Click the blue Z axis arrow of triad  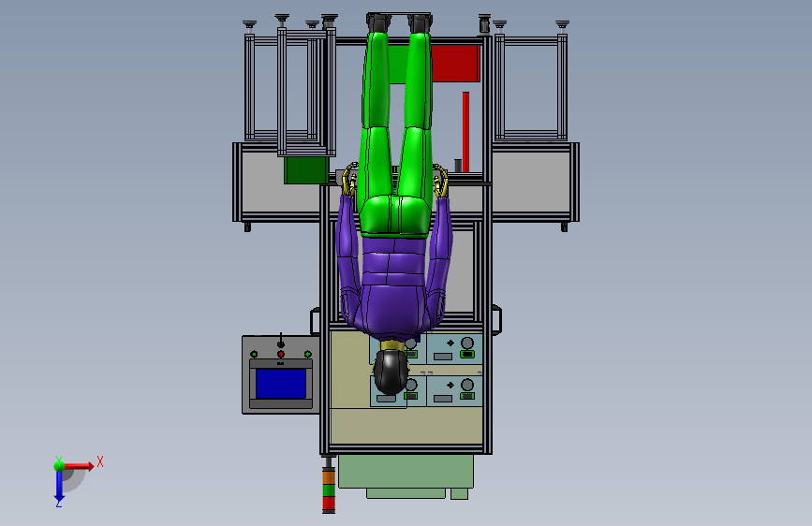59,487
